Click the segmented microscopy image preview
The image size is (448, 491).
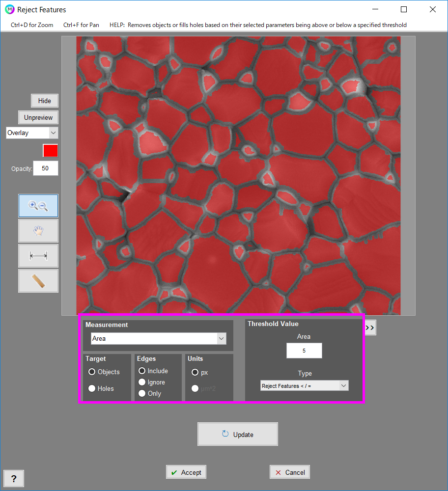238,175
